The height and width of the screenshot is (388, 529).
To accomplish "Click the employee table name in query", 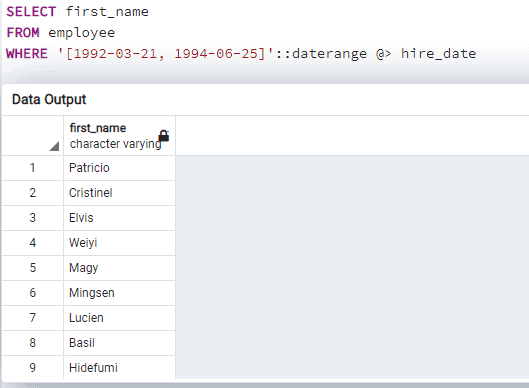I will pyautogui.click(x=82, y=33).
